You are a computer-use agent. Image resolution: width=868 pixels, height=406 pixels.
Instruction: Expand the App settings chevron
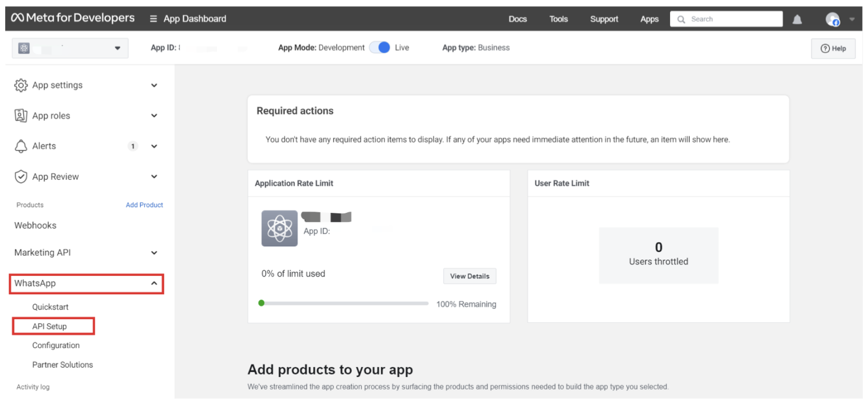coord(154,86)
